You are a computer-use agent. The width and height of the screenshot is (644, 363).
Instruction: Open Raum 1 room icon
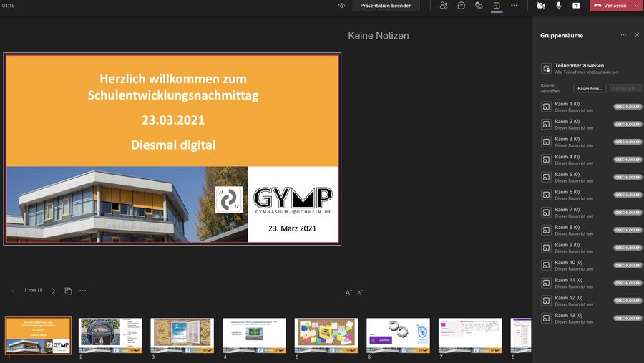coord(546,107)
